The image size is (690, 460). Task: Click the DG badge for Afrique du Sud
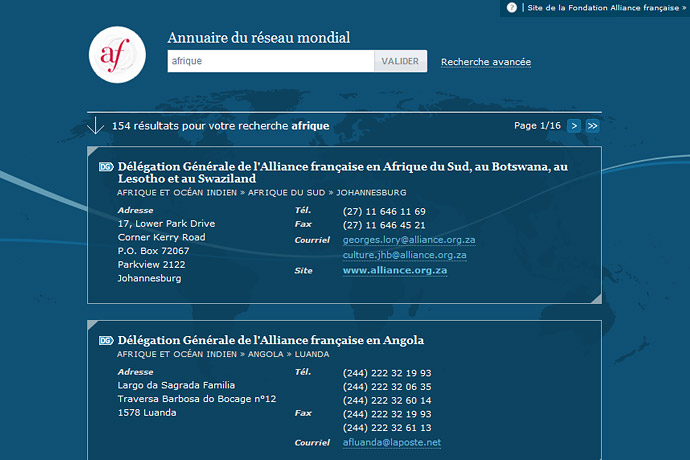(106, 167)
